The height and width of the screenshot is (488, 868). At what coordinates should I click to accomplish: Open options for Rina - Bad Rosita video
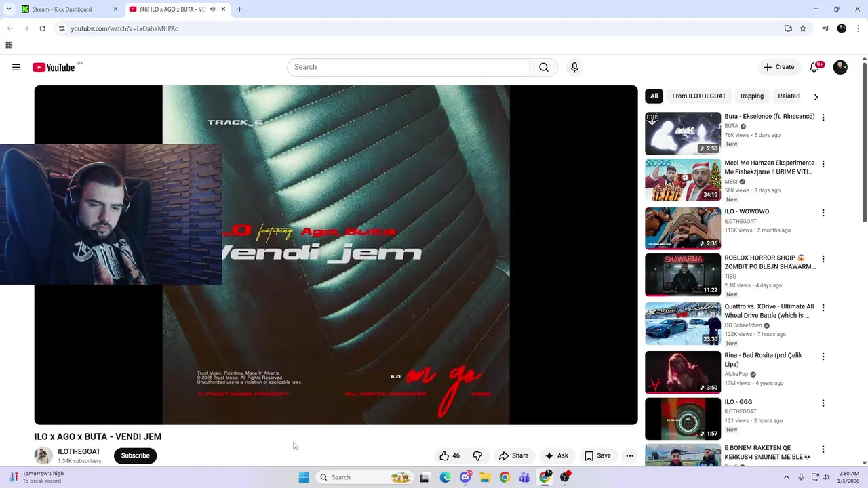tap(823, 357)
